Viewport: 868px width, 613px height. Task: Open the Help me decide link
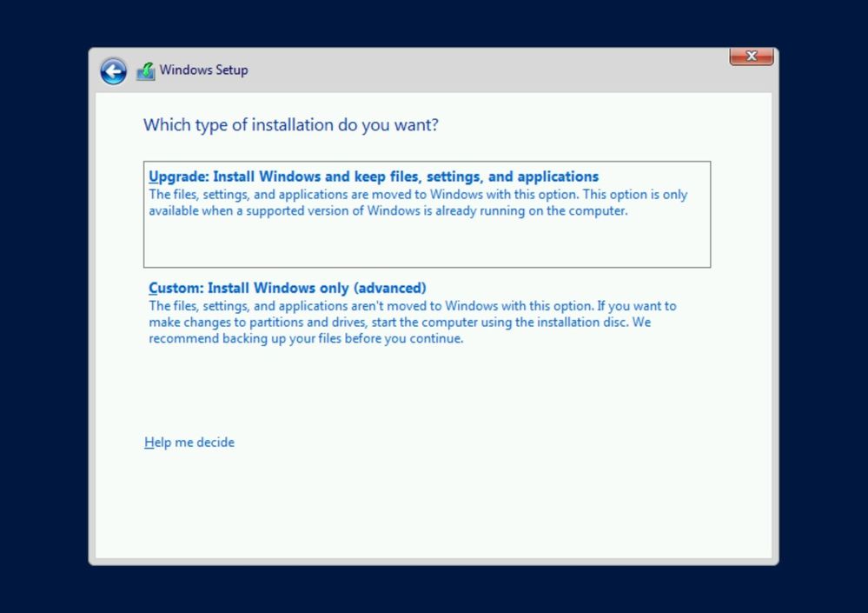[189, 442]
